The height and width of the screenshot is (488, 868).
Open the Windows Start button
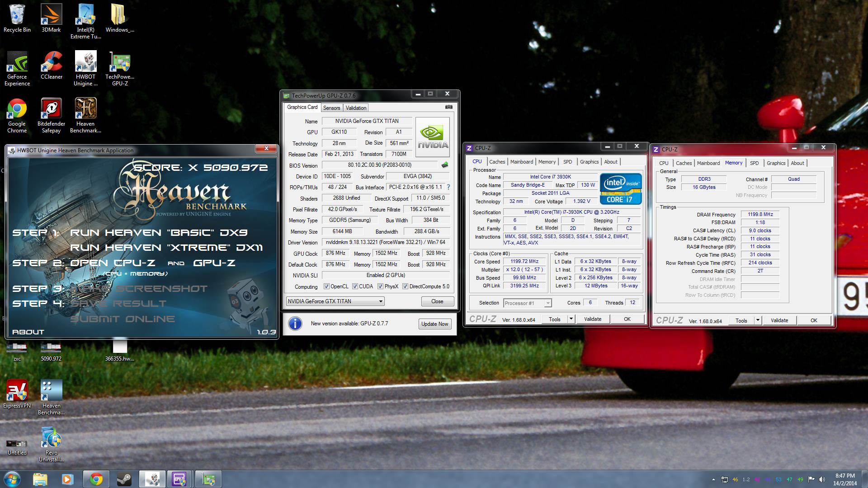12,479
